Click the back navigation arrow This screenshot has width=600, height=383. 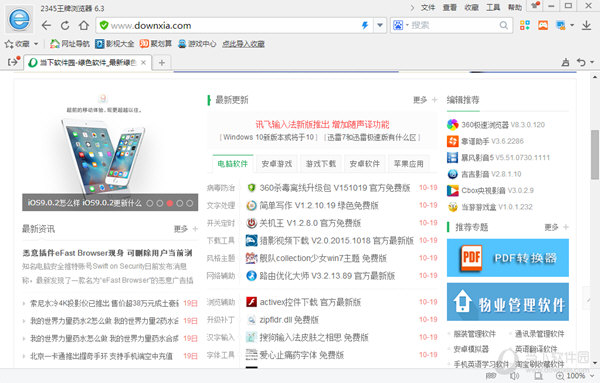(46, 26)
